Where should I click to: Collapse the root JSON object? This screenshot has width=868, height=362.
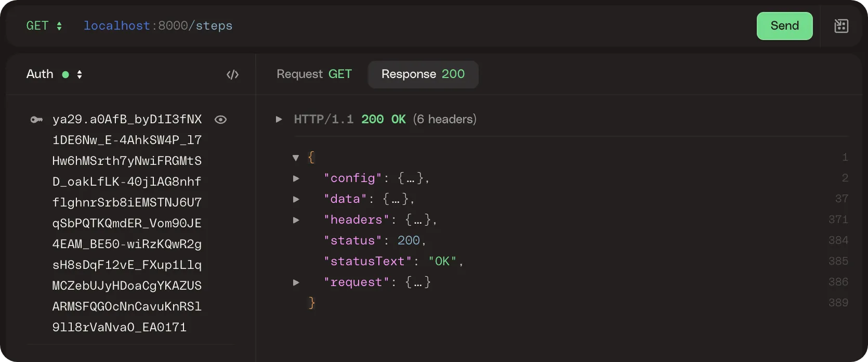click(x=296, y=158)
